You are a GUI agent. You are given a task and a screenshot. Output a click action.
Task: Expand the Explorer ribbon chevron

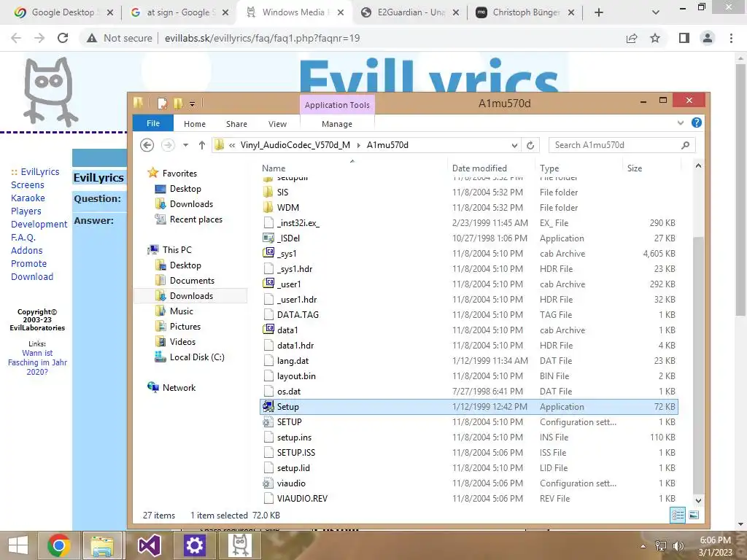[681, 122]
